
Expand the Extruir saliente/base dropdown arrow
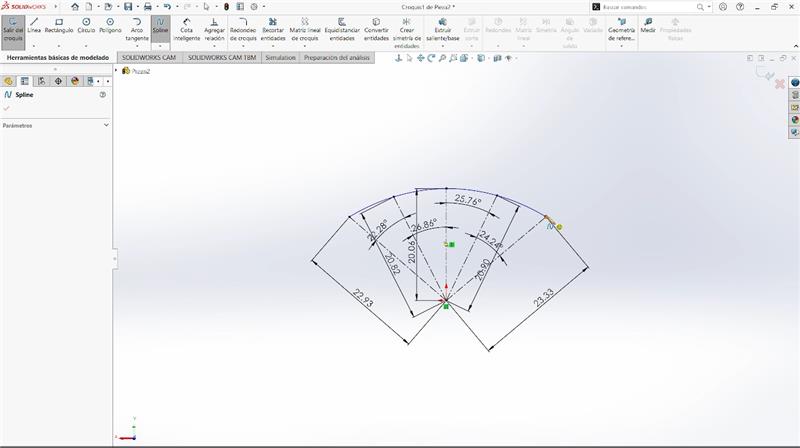(442, 46)
